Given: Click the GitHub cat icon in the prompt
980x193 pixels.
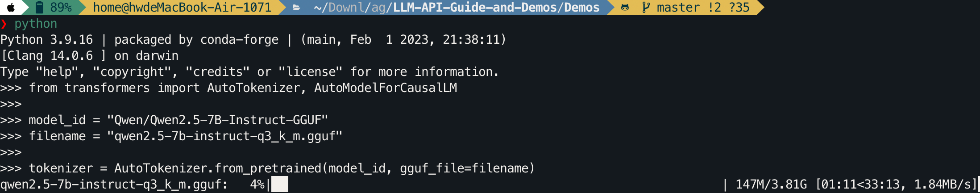Looking at the screenshot, I should pyautogui.click(x=625, y=8).
